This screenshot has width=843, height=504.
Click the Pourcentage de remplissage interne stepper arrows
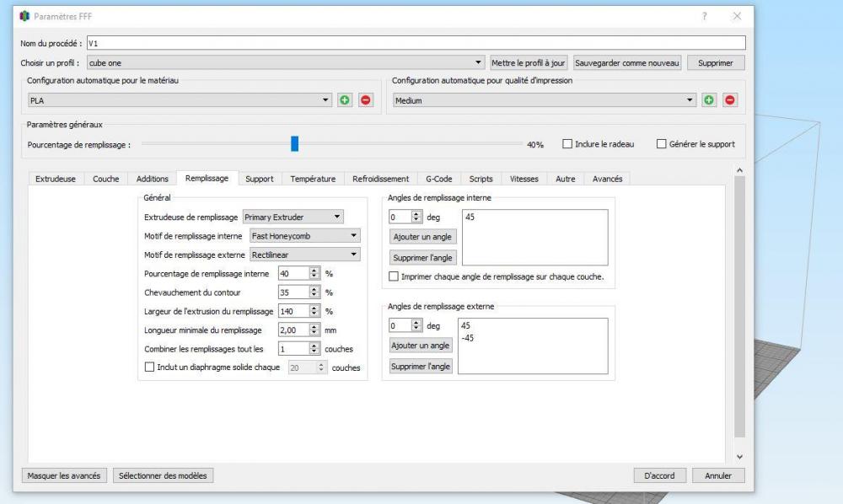(x=314, y=274)
